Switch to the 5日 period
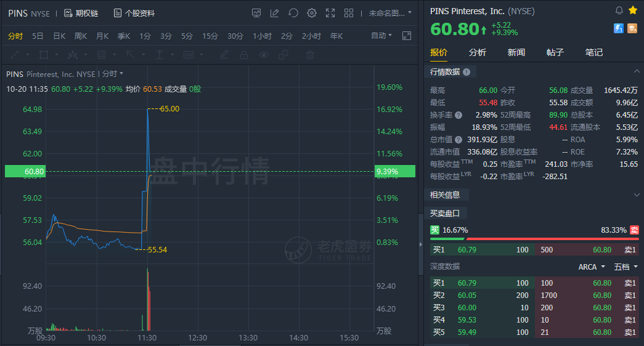The height and width of the screenshot is (346, 644). (38, 36)
